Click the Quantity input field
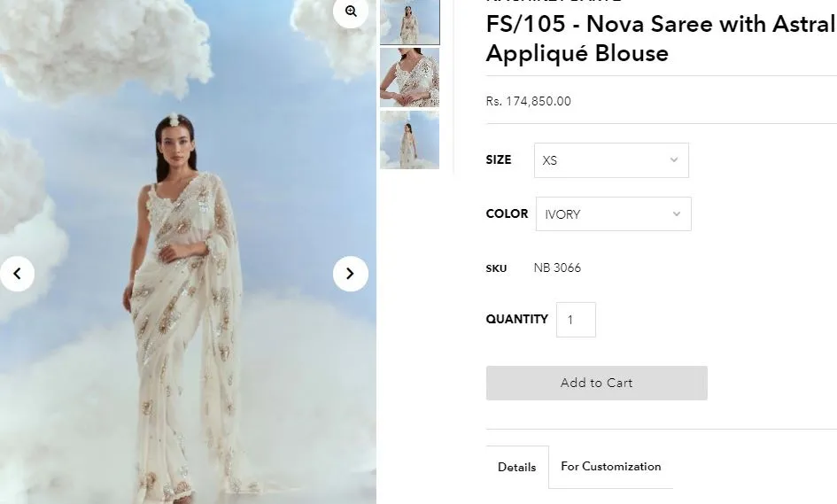 pyautogui.click(x=576, y=320)
